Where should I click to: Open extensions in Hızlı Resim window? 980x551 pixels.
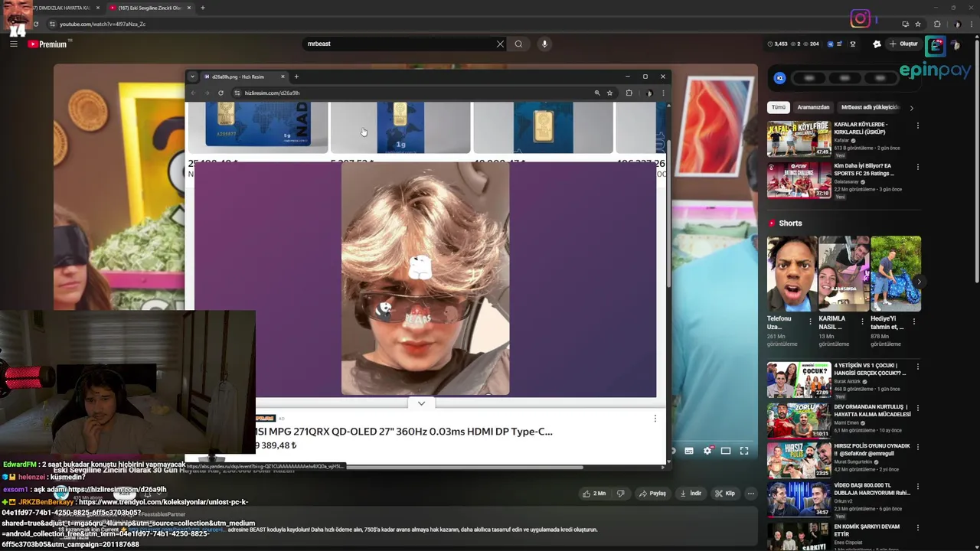pos(629,93)
